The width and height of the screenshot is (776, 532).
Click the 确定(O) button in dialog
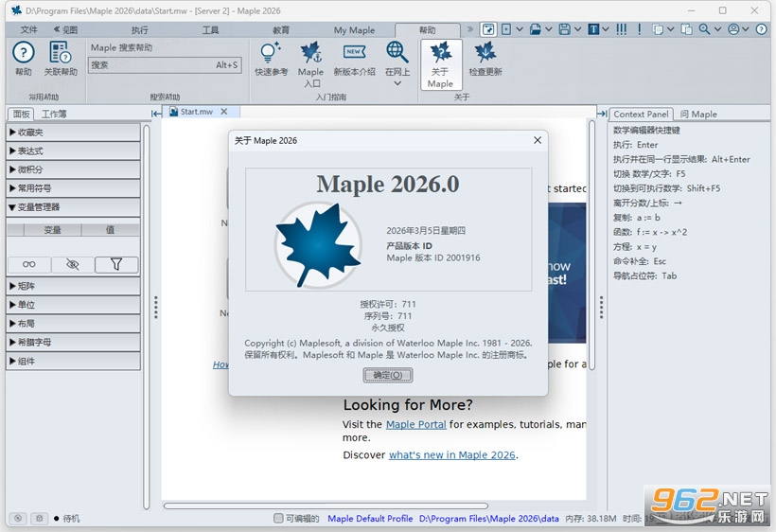click(x=388, y=375)
